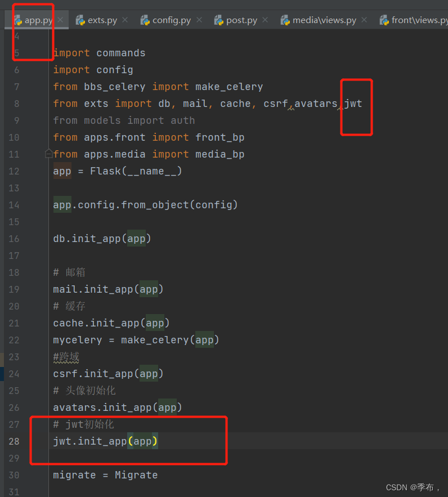Close the exts.py tab
The width and height of the screenshot is (448, 497).
(125, 20)
